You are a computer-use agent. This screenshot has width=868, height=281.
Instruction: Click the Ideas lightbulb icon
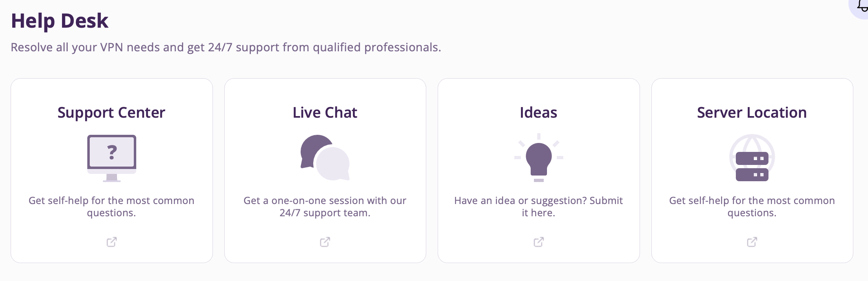[538, 158]
